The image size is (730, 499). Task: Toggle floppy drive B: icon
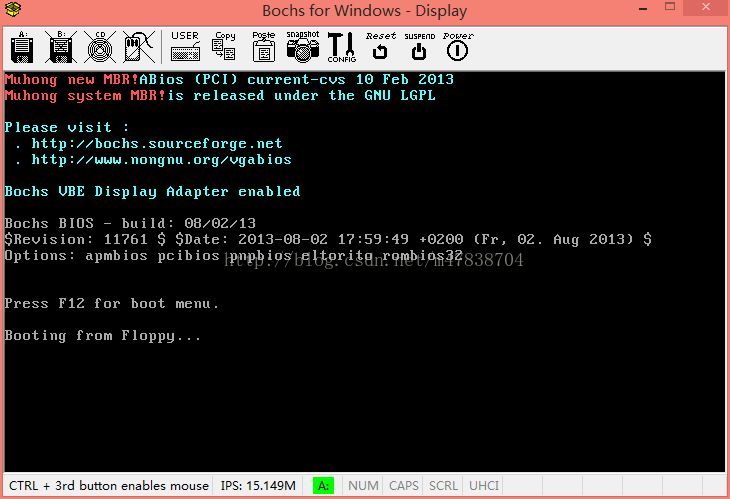click(x=61, y=47)
